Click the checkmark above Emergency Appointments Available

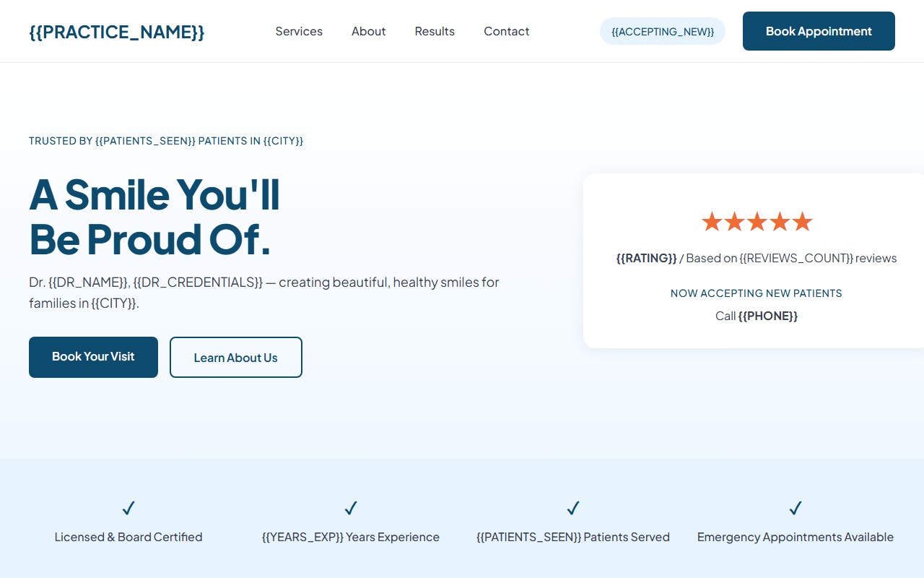[x=796, y=508]
